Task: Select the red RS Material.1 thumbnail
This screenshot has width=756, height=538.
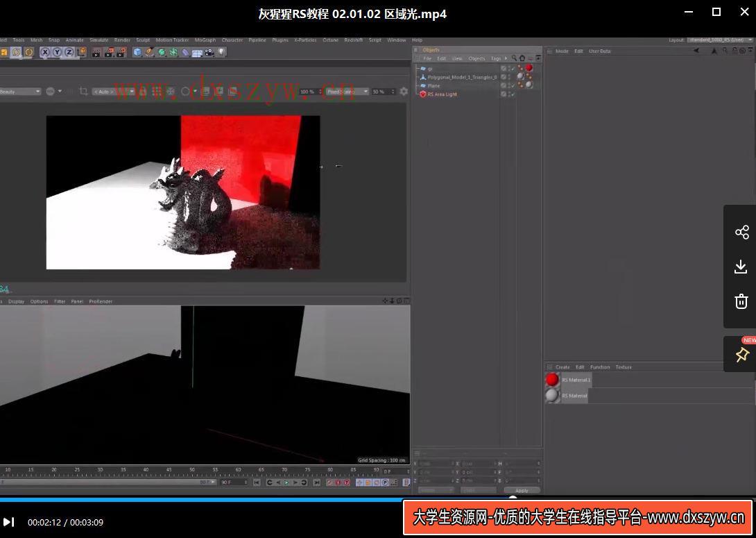Action: 553,380
